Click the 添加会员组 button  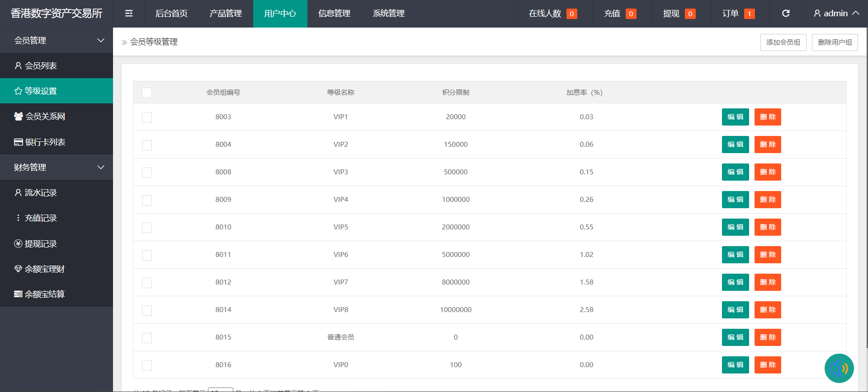783,42
